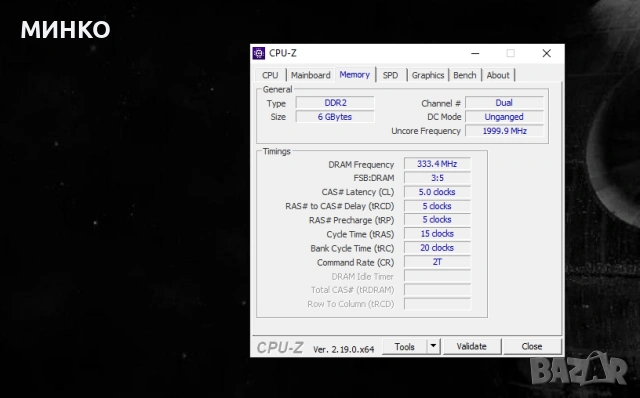Screen dimensions: 640x398
Task: Click the 3:5 FSB:DRAM ratio value
Action: [x=437, y=178]
